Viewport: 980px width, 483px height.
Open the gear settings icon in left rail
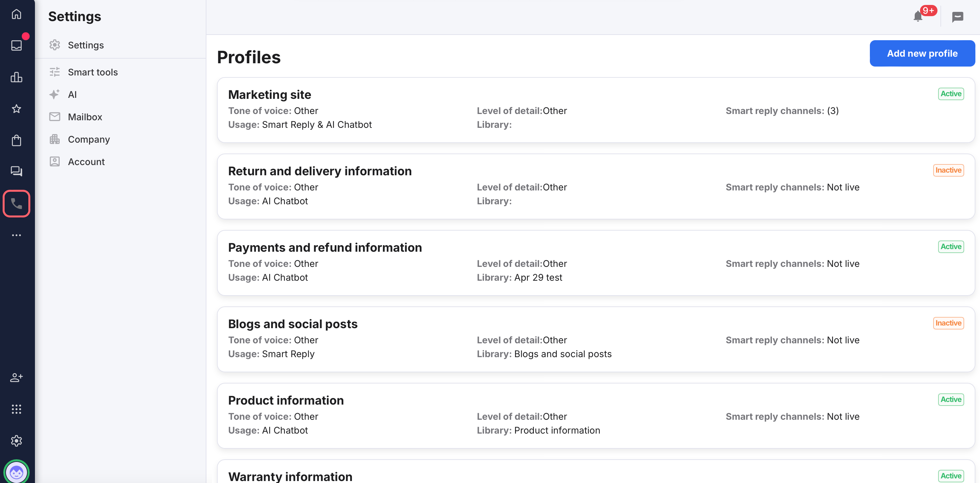click(x=16, y=441)
